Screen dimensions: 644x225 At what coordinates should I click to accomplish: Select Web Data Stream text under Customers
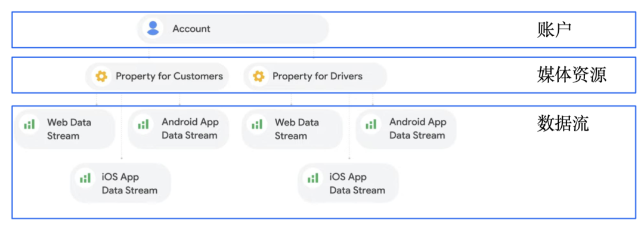pyautogui.click(x=69, y=129)
